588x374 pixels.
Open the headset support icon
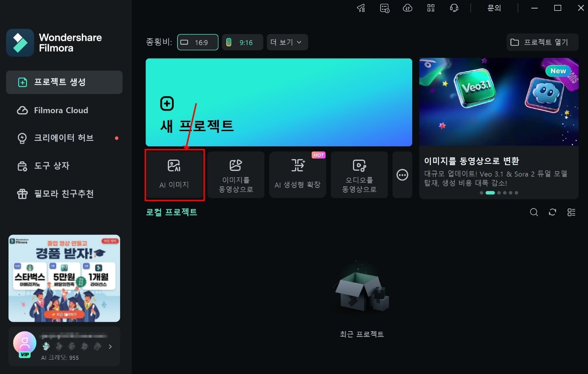click(x=454, y=8)
